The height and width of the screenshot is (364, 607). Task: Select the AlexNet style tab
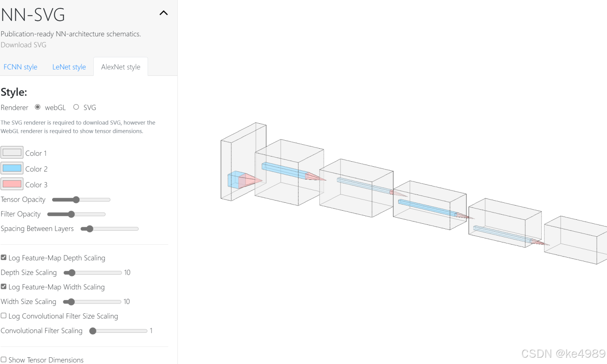tap(121, 67)
